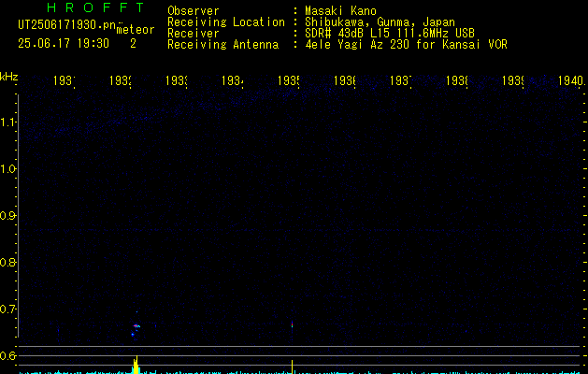The image size is (588, 374).
Task: Click the 1940 time marker
Action: pyautogui.click(x=571, y=80)
